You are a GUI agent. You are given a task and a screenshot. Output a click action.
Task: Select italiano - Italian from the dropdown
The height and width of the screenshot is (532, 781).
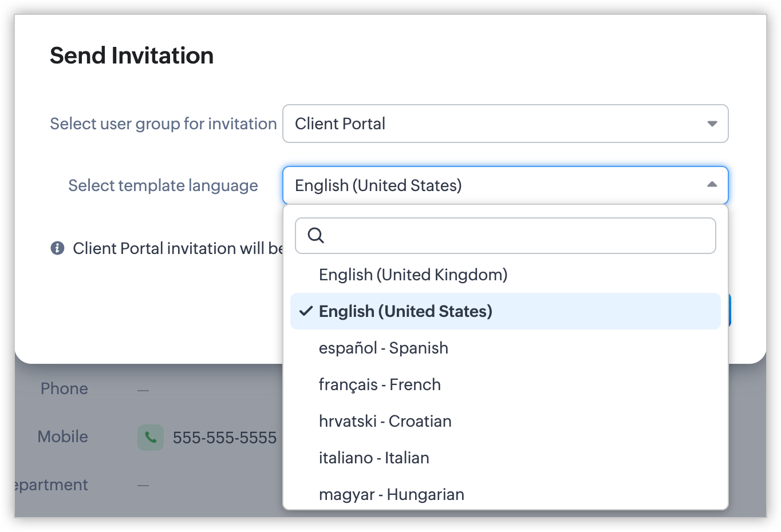click(374, 458)
